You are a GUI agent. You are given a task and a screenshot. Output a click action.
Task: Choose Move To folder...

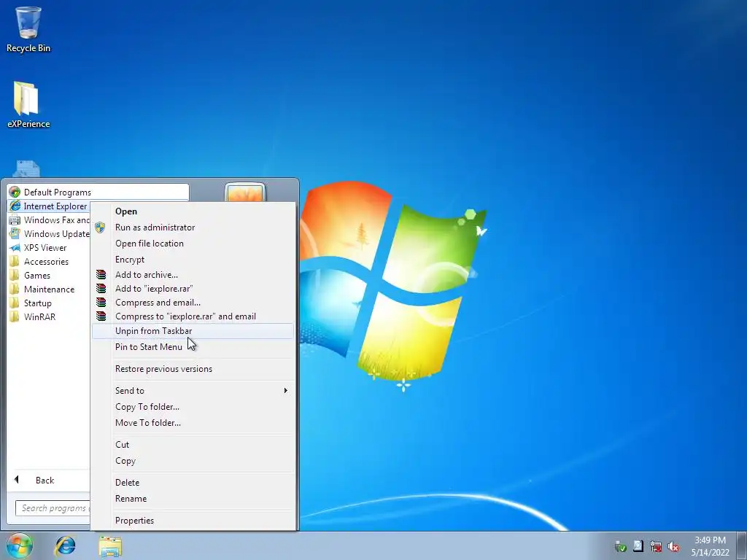point(193,423)
